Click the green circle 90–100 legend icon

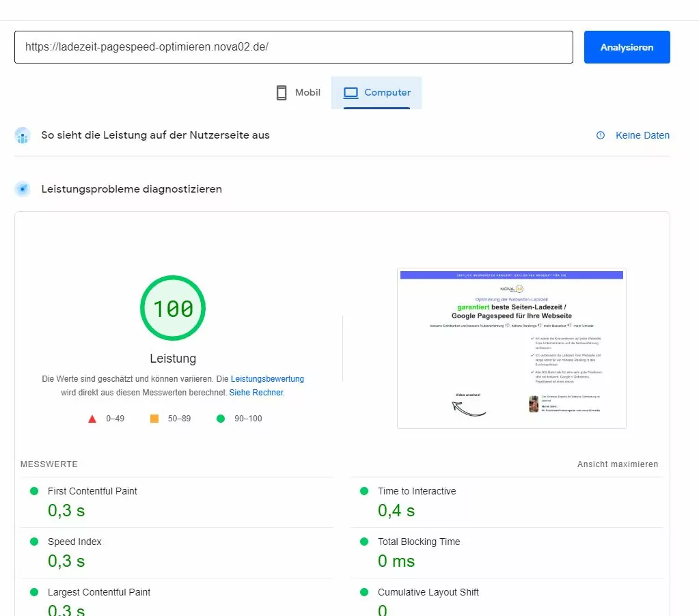tap(220, 419)
